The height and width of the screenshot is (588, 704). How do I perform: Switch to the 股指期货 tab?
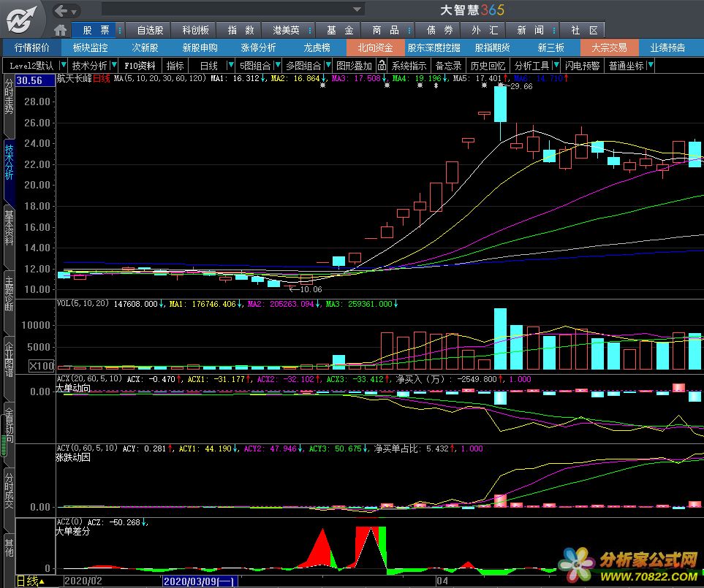(x=492, y=47)
